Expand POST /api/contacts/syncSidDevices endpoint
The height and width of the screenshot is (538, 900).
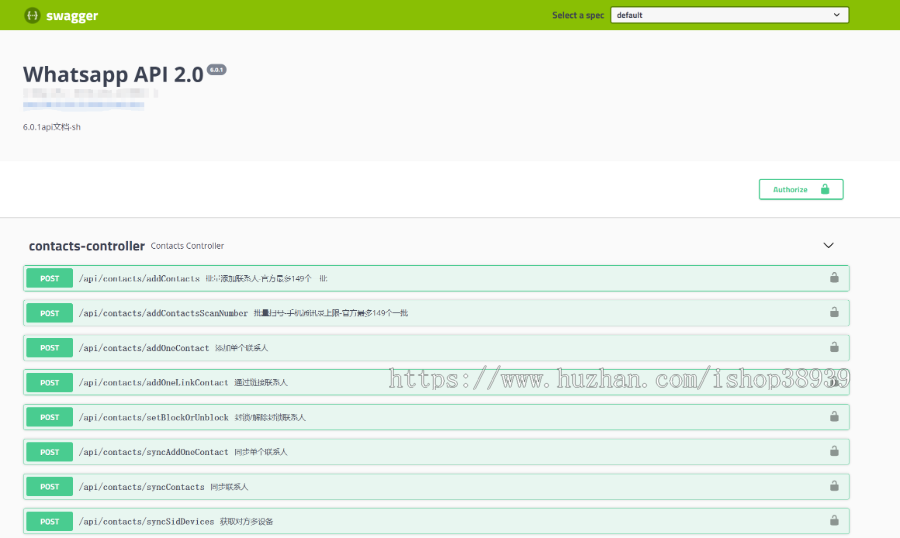[x=436, y=521]
